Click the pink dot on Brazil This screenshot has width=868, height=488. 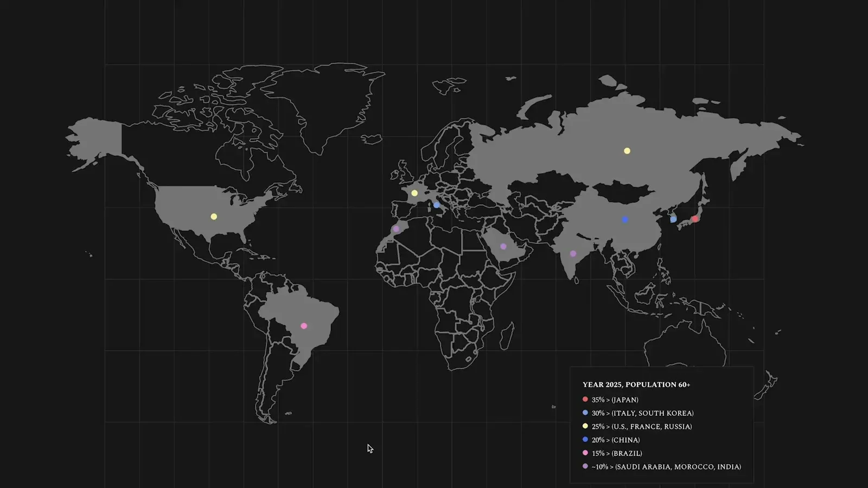[x=304, y=326]
